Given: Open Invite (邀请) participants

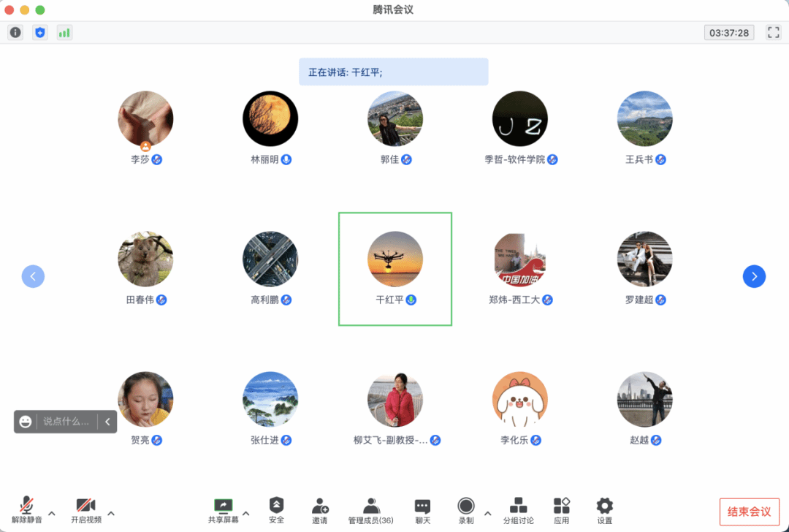Looking at the screenshot, I should coord(320,510).
